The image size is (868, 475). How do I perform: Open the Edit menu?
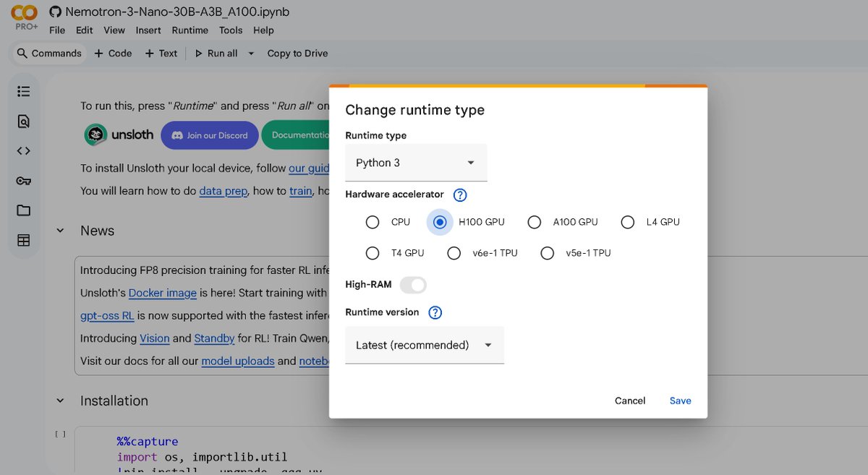(85, 30)
